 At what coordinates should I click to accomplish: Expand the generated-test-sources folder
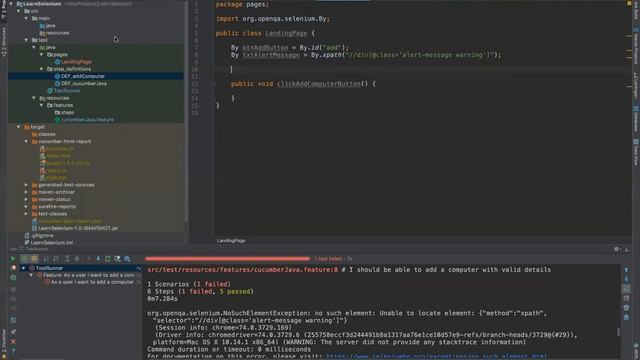[27, 185]
